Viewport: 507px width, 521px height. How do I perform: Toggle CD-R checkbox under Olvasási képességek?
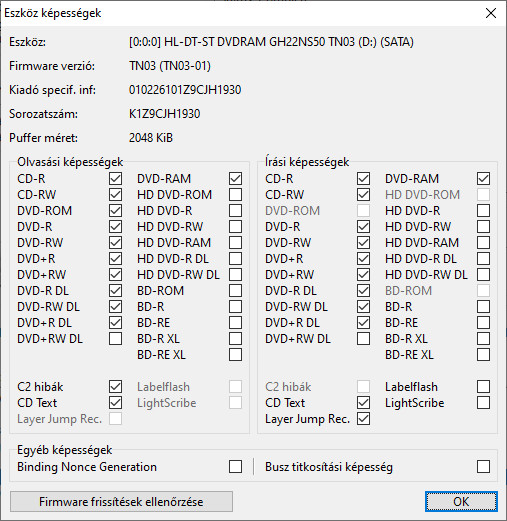point(115,179)
